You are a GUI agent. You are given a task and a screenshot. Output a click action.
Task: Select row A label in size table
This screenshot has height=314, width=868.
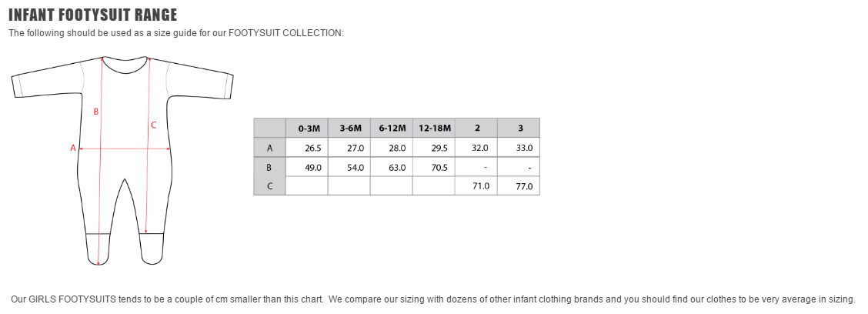click(x=269, y=148)
